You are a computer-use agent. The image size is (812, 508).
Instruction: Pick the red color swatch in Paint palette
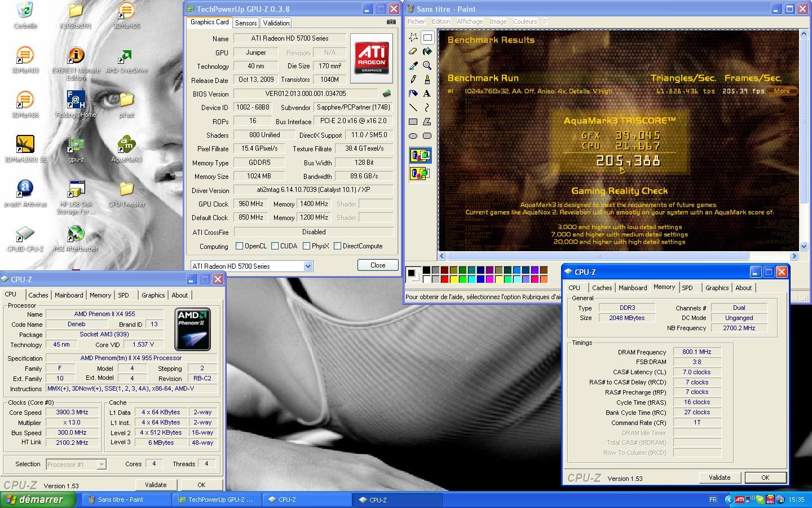point(444,279)
